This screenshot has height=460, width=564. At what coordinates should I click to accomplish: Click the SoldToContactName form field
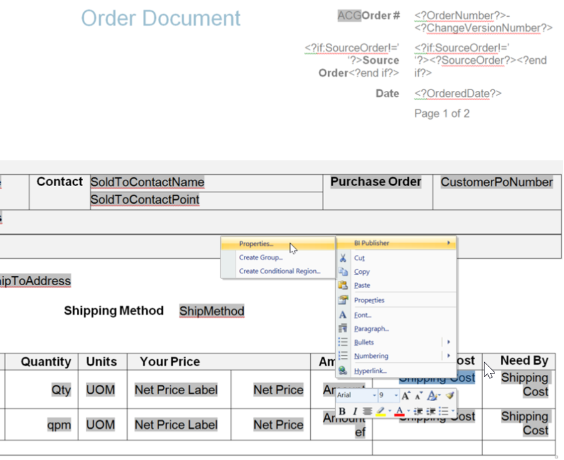pyautogui.click(x=147, y=182)
